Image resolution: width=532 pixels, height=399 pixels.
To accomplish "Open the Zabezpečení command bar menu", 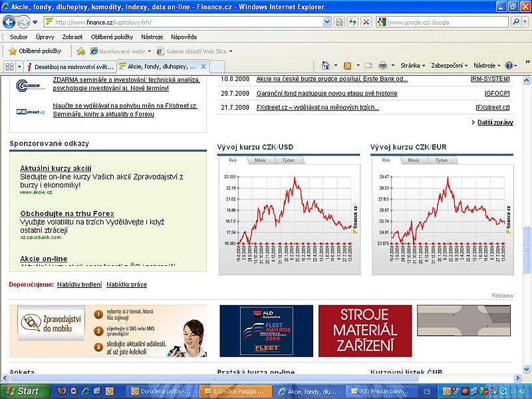I will [x=450, y=65].
